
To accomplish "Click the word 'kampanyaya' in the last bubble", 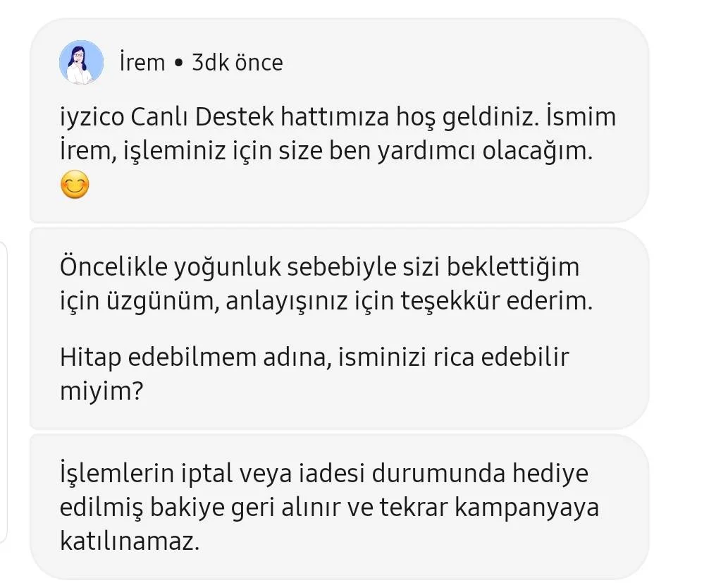I will 526,508.
